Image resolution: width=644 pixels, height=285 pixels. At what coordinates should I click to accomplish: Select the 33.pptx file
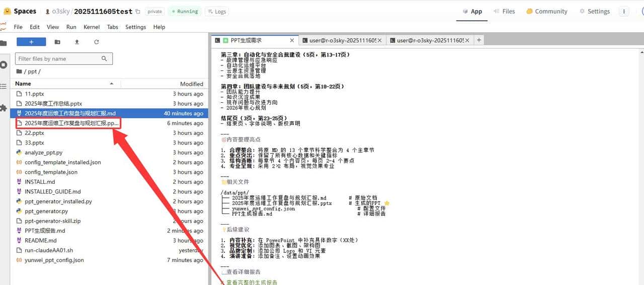click(x=109, y=142)
